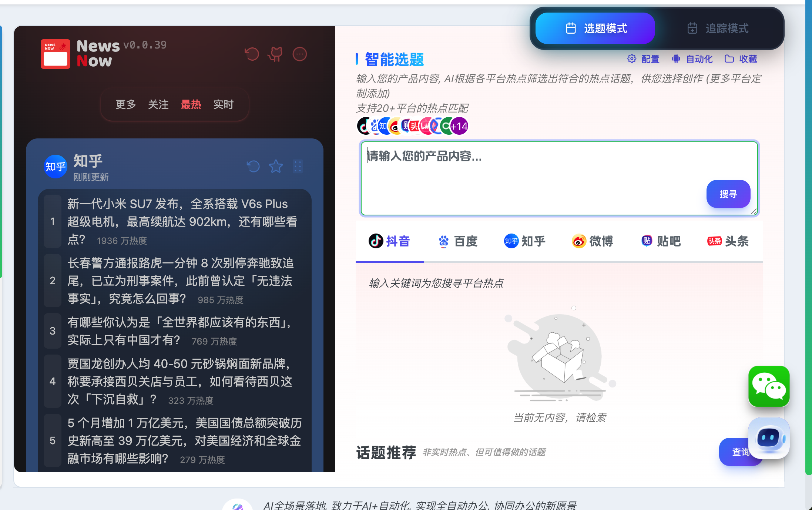Open the robot assistant floating icon
812x510 pixels.
[x=769, y=438]
